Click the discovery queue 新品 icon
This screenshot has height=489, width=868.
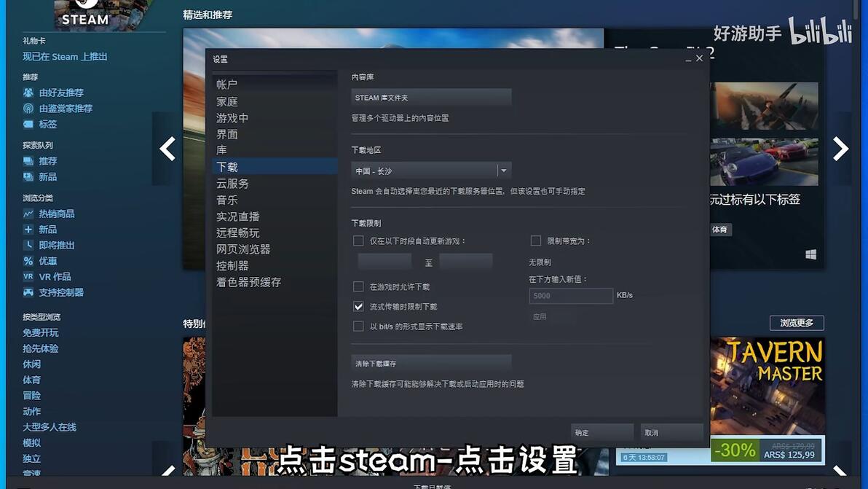tap(28, 176)
